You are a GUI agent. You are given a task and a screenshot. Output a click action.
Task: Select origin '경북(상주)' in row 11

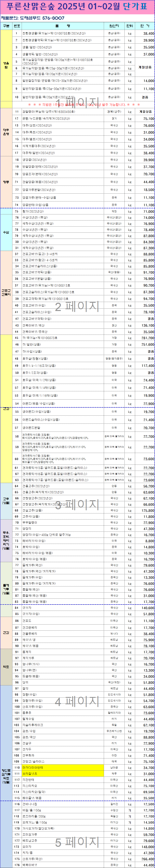[x=114, y=112]
